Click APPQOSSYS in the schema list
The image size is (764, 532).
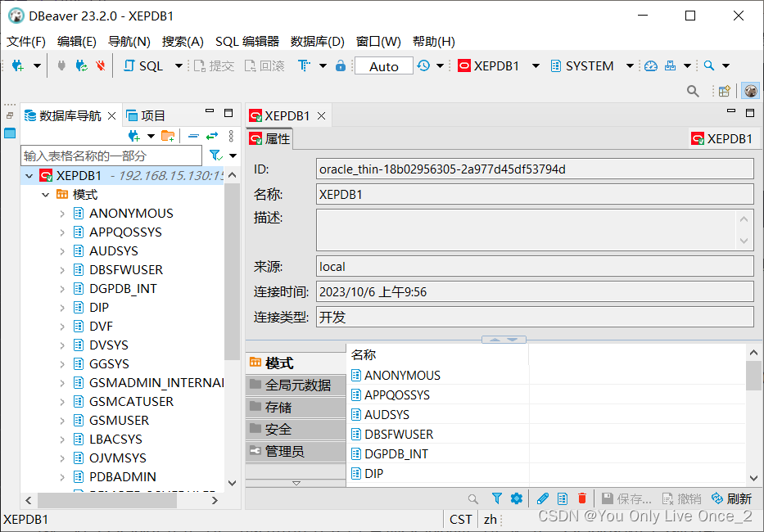coord(397,395)
